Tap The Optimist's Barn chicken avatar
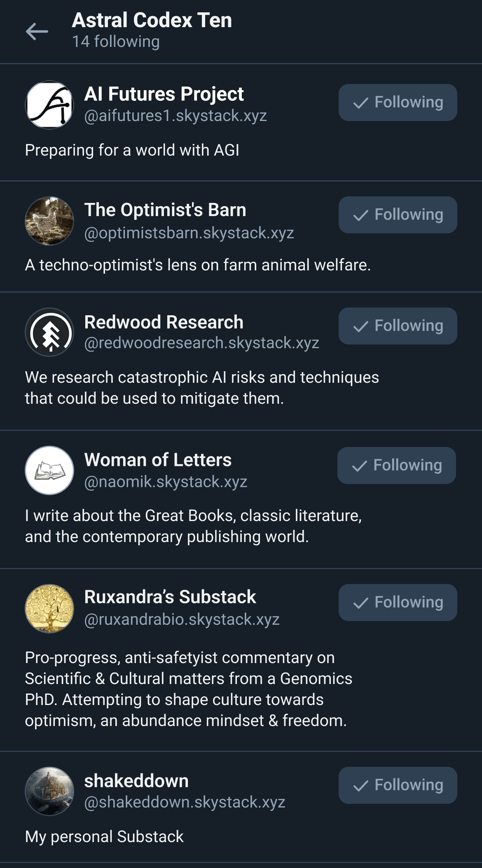The width and height of the screenshot is (482, 868). coord(49,221)
